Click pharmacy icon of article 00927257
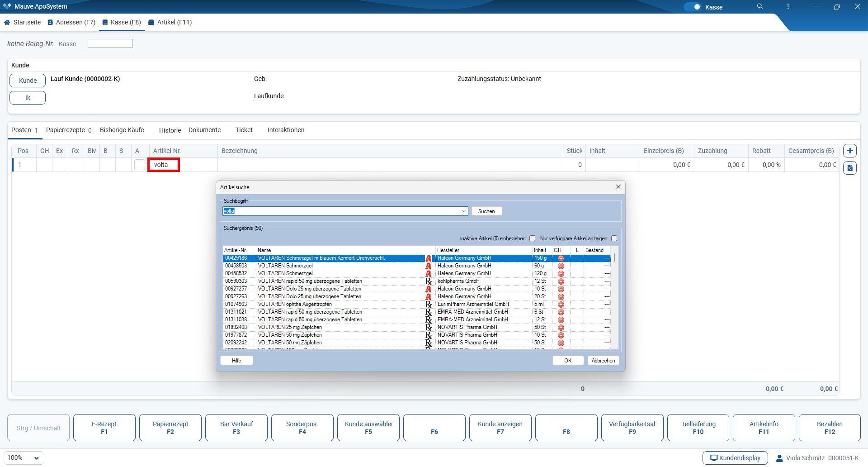 (428, 289)
